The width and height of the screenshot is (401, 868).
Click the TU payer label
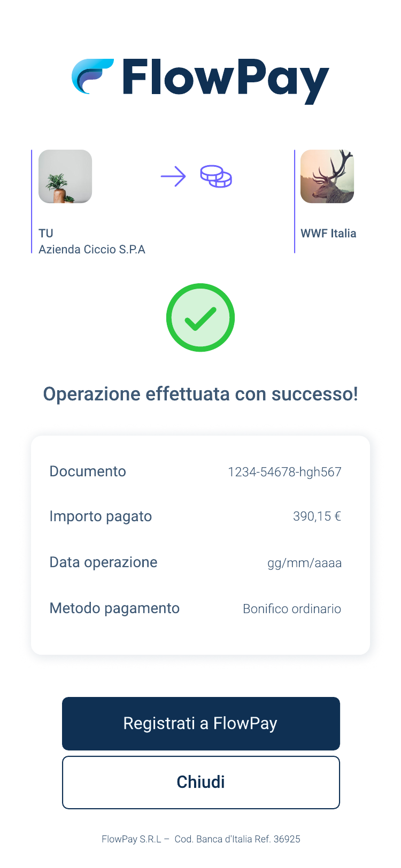(46, 234)
